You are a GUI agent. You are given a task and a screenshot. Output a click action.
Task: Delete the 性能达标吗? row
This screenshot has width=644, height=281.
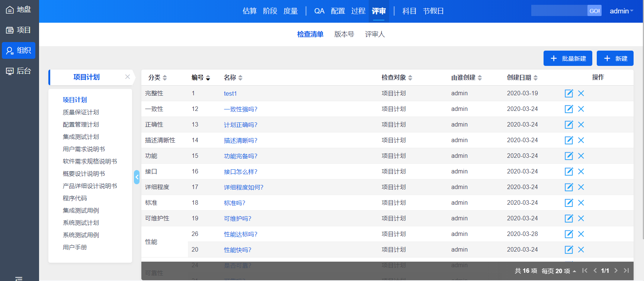coord(581,234)
